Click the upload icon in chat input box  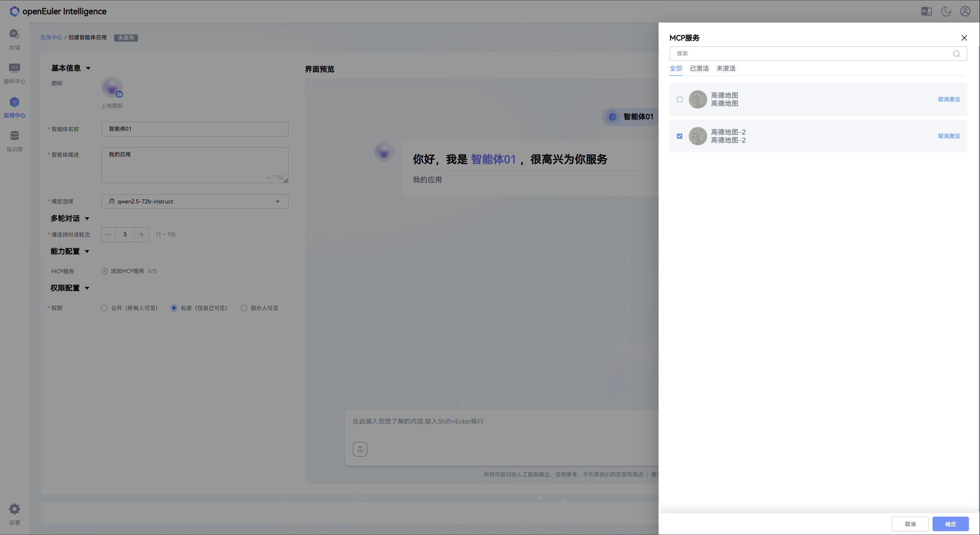360,449
